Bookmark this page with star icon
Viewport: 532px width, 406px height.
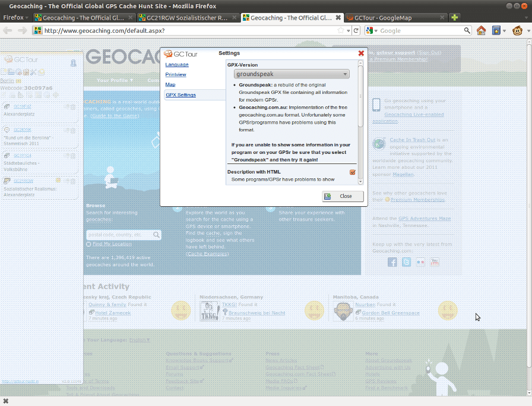[341, 30]
